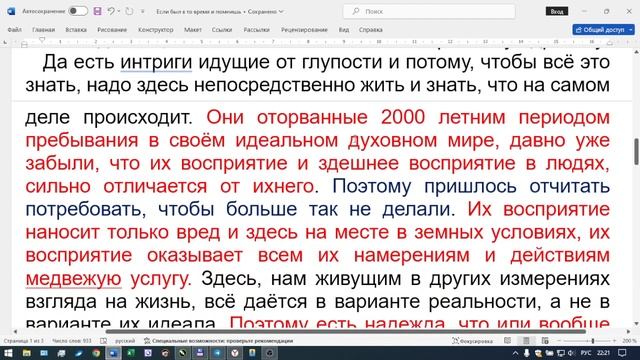Click the Redo icon
The image size is (640, 360).
[x=129, y=11]
